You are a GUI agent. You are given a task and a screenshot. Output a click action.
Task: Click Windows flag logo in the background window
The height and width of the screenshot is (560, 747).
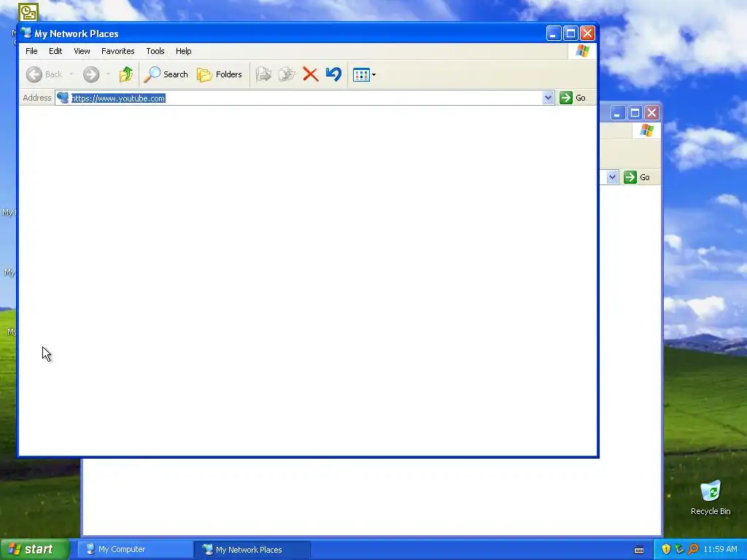coord(646,130)
